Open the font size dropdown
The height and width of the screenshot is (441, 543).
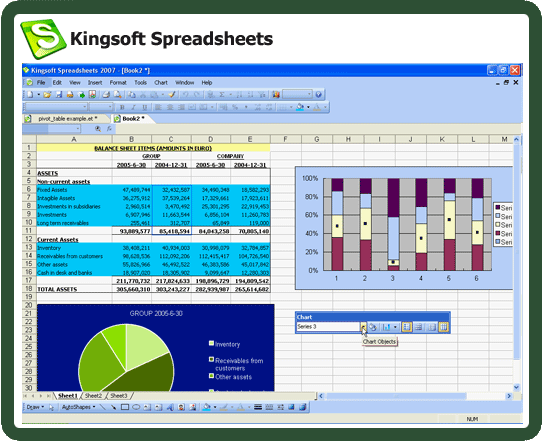tap(110, 107)
